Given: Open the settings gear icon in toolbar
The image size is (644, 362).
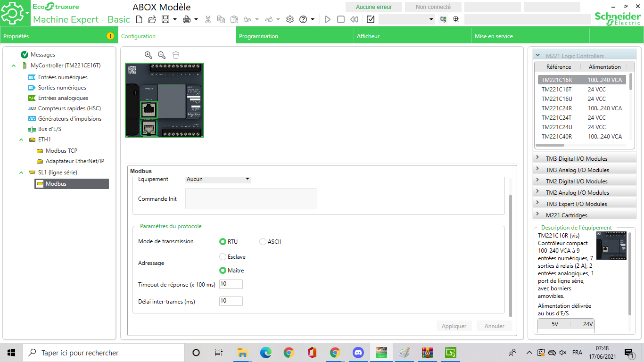Looking at the screenshot, I should coord(290,19).
